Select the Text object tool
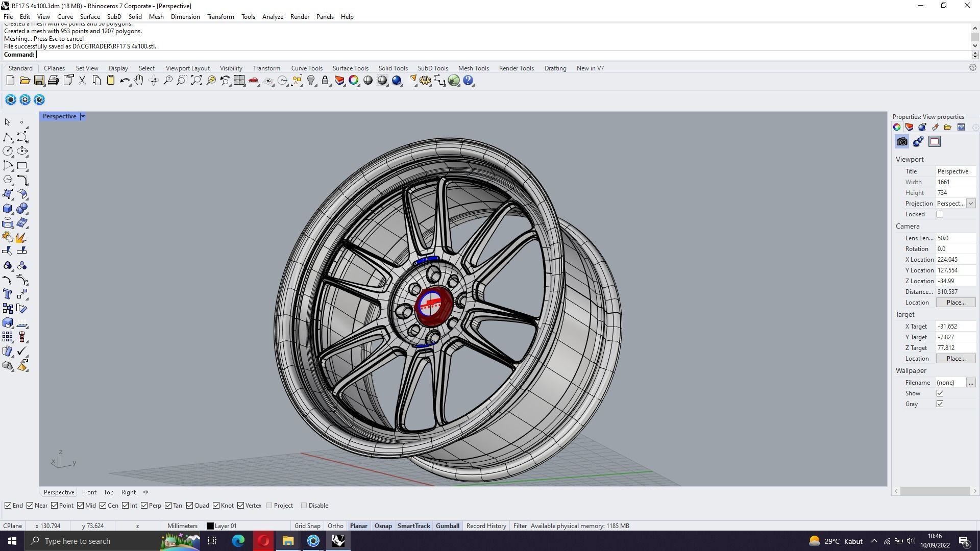 (8, 294)
